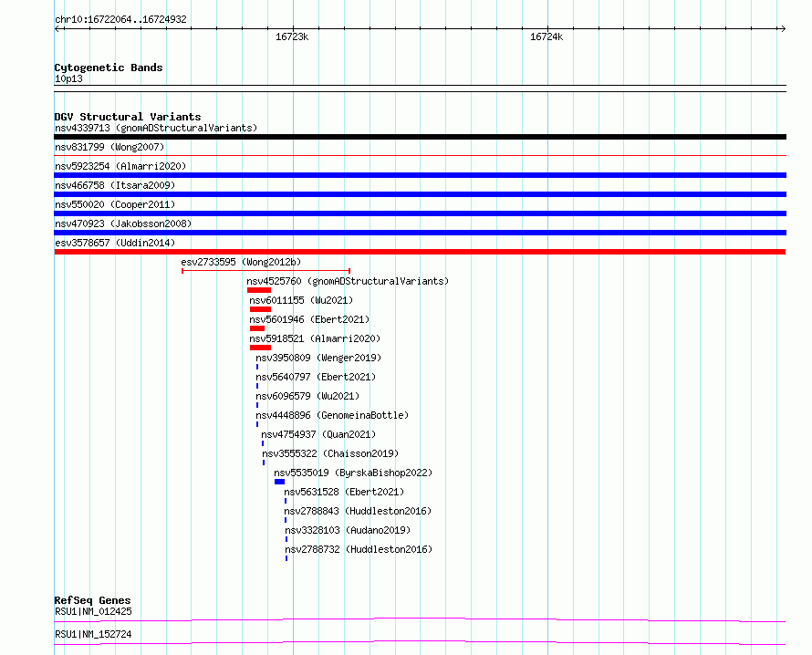Click the nsv5535019 (ByrskaBishop2022) label
Screen dimensions: 812x655
coord(353,473)
